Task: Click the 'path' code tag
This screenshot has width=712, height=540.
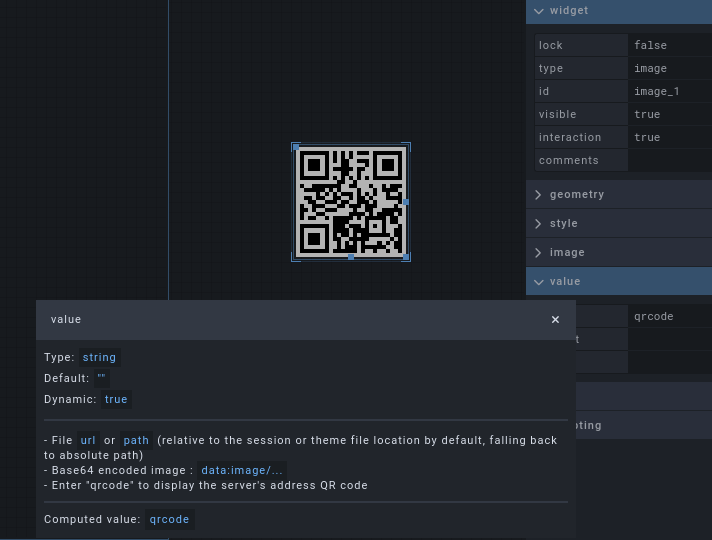Action: tap(136, 441)
